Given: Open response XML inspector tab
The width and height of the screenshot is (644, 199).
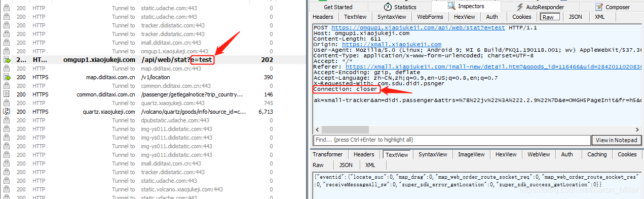Looking at the screenshot, I should (x=370, y=165).
